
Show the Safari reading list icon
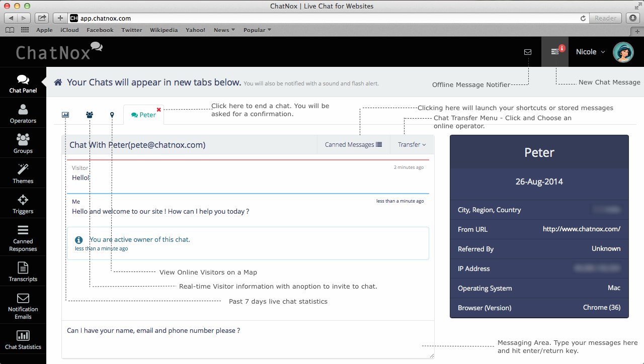tap(10, 30)
